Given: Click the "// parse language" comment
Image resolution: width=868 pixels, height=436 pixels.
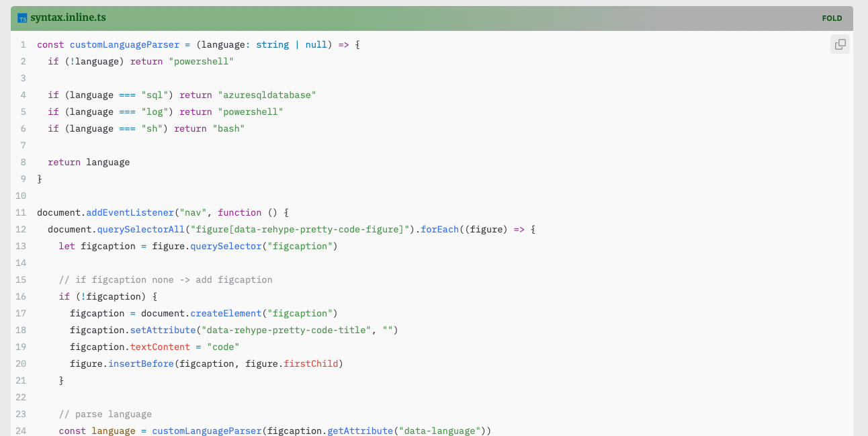Looking at the screenshot, I should tap(105, 415).
